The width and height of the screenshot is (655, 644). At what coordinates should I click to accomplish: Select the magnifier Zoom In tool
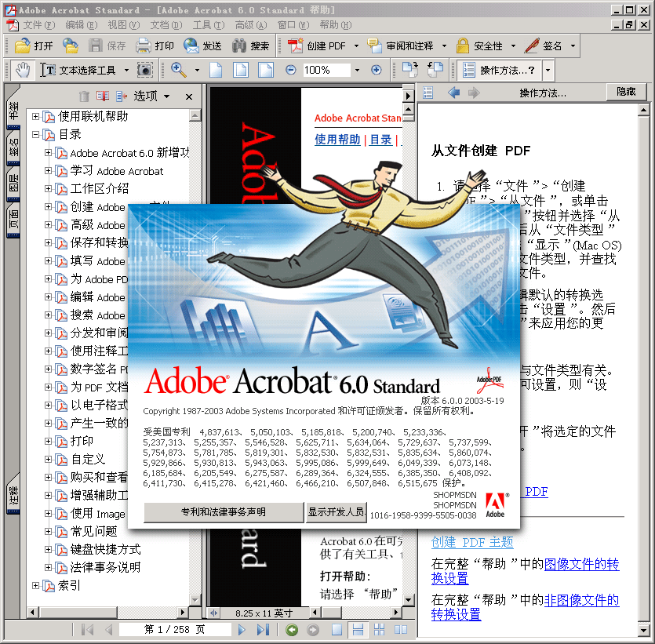click(178, 70)
